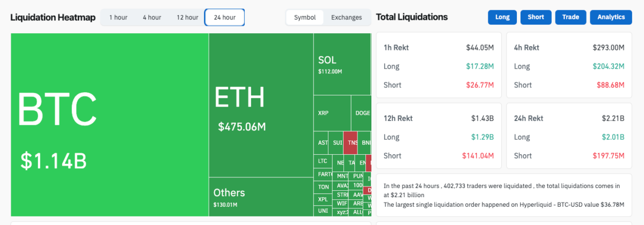
Task: Select the Others heatmap tile
Action: click(260, 197)
